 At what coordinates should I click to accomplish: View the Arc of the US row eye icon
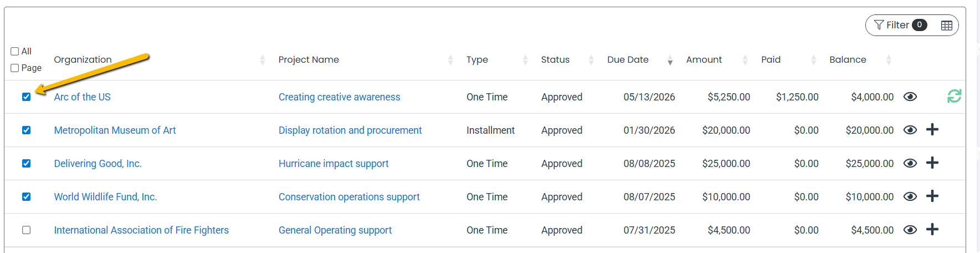[910, 97]
